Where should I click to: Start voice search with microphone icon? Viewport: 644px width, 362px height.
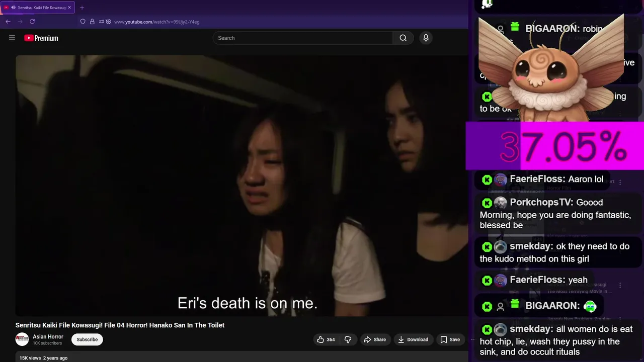[x=426, y=38]
